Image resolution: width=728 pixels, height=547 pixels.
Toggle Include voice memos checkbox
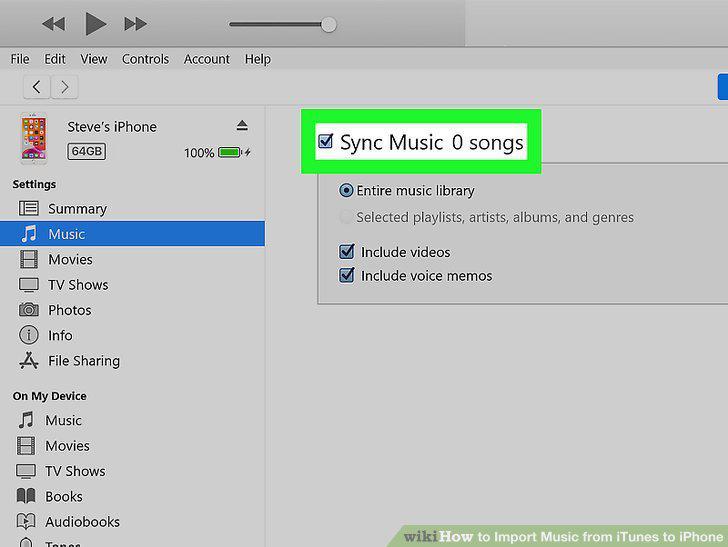[x=347, y=275]
